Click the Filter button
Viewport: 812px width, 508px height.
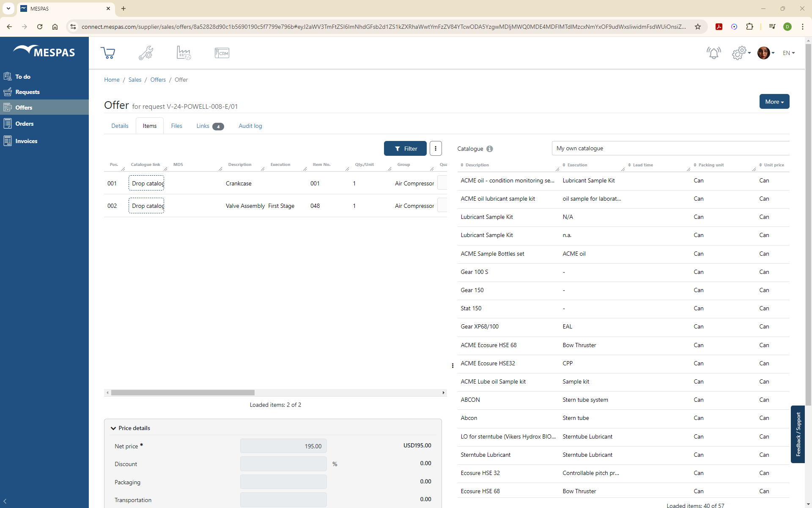point(405,149)
